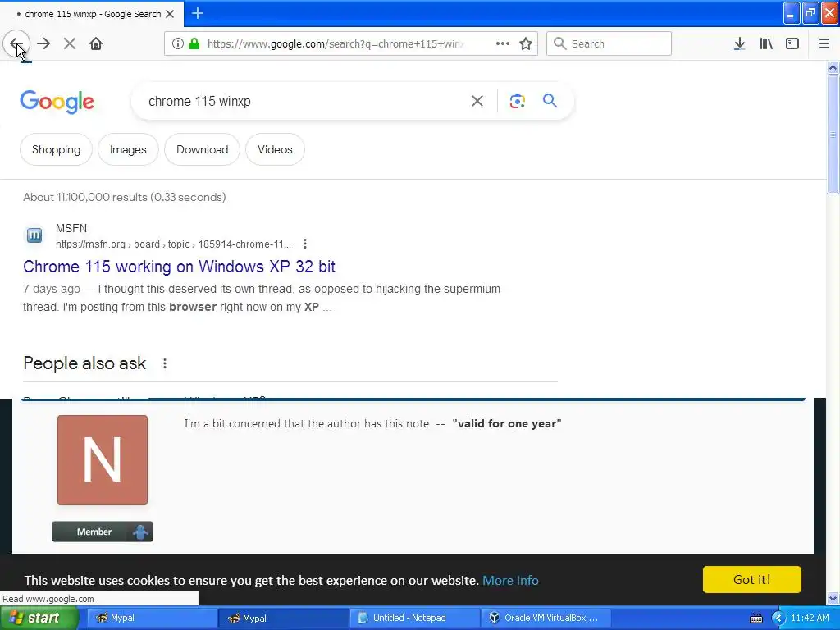
Task: Toggle the browser sidebar
Action: point(792,44)
